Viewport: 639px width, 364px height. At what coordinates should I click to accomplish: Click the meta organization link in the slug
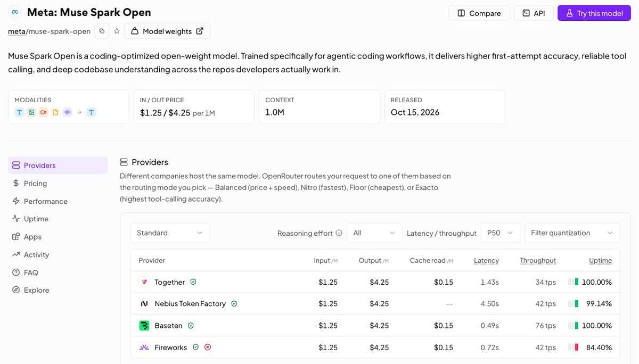tap(17, 31)
